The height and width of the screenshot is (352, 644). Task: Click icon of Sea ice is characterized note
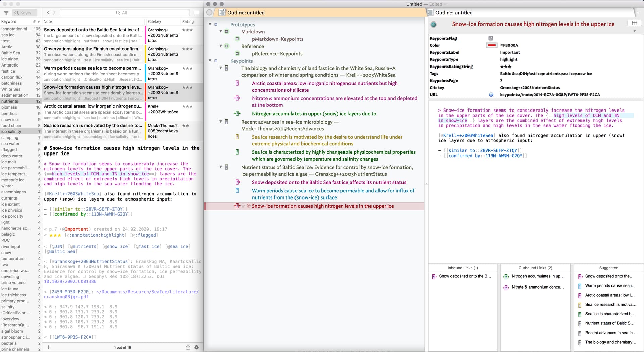(237, 152)
